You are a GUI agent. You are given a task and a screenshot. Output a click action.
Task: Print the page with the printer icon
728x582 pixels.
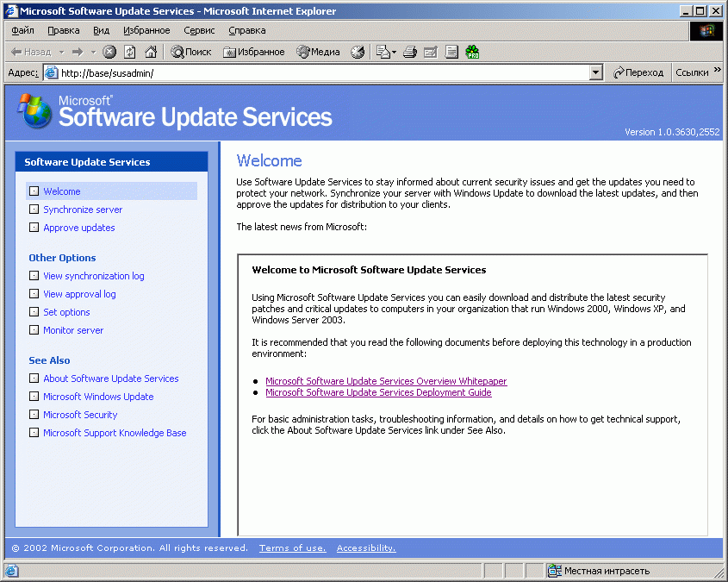click(410, 52)
